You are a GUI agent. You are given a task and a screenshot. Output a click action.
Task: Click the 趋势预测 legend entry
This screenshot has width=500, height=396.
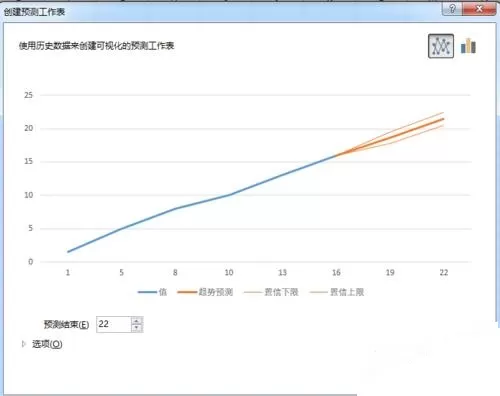coord(205,292)
